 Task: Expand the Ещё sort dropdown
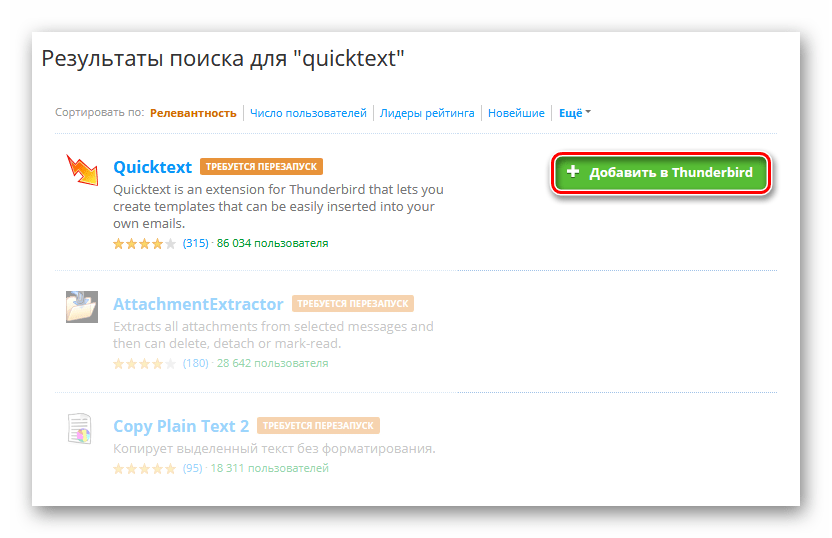point(574,113)
